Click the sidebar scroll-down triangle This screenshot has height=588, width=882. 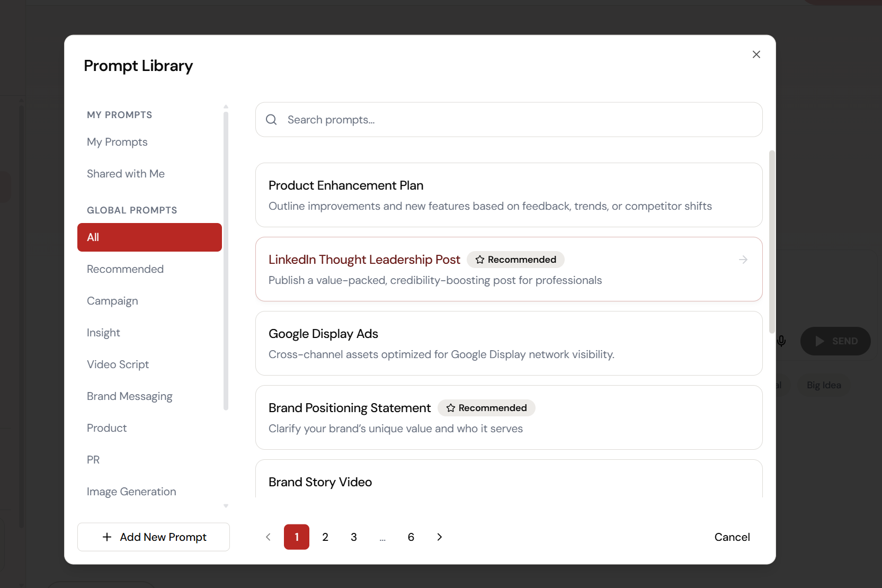(226, 505)
